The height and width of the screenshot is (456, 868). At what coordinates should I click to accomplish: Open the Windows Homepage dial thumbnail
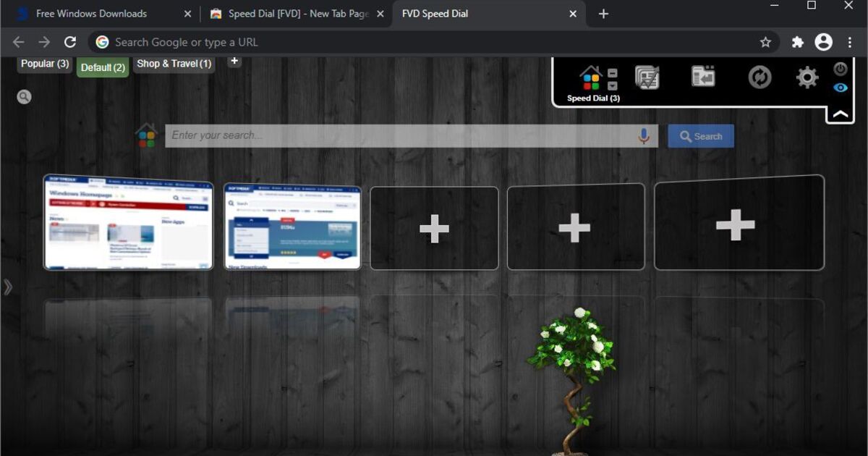128,223
